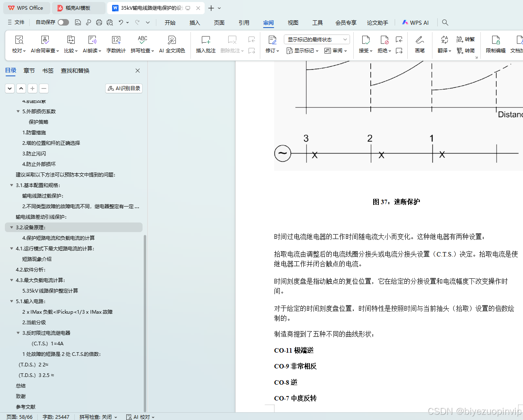Collapse the 4.1.运行模式下最大短路电流的计算 item

11,248
